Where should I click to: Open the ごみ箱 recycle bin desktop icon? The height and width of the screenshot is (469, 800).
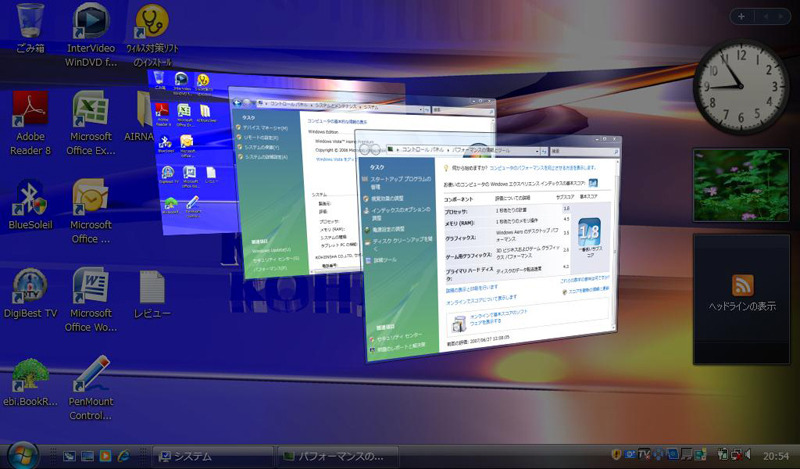coord(30,28)
